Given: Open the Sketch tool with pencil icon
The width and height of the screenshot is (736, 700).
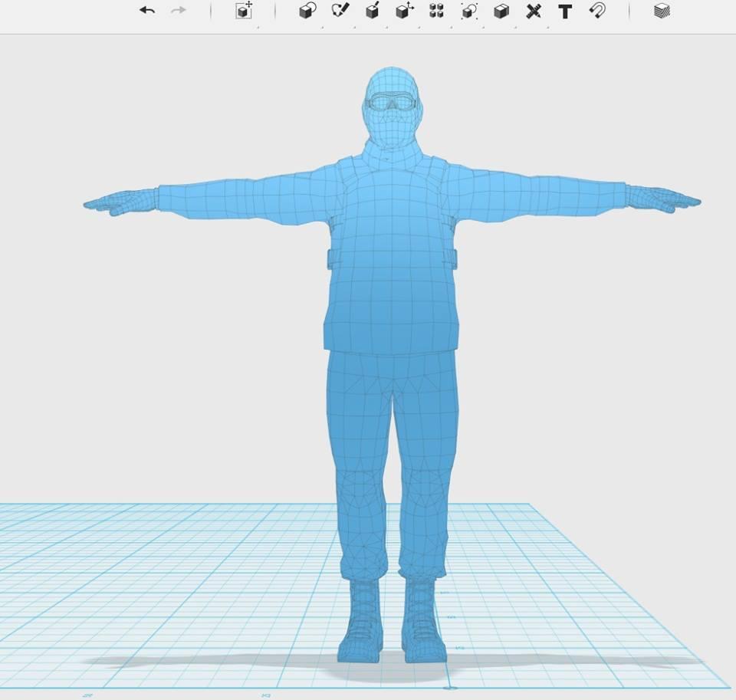Looking at the screenshot, I should [x=340, y=10].
